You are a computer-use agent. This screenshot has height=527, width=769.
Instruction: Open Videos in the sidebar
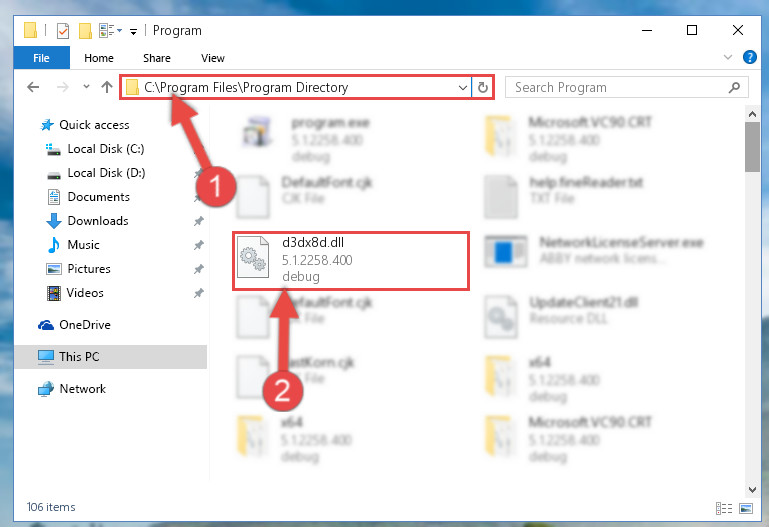75,293
